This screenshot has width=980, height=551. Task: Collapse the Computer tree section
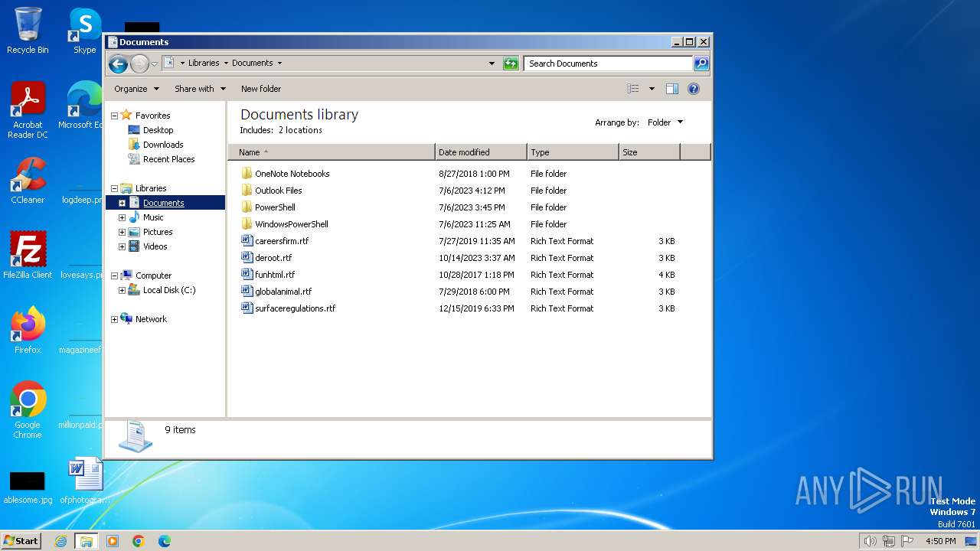pos(114,275)
